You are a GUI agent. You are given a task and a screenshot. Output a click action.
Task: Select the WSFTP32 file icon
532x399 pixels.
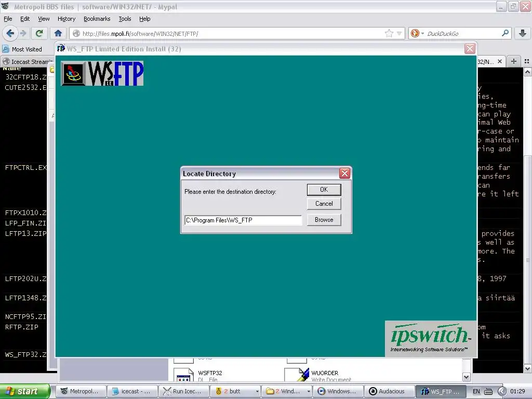183,375
